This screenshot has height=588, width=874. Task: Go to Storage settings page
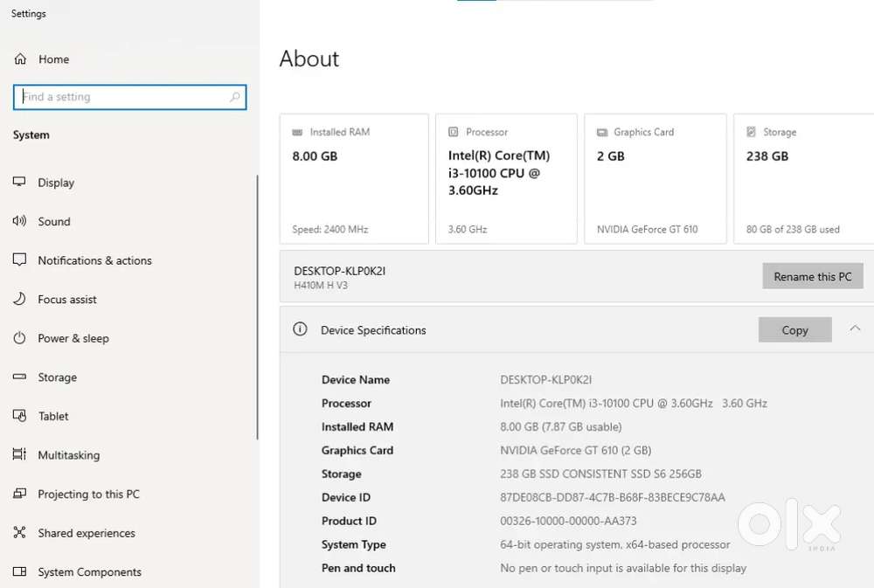point(57,377)
